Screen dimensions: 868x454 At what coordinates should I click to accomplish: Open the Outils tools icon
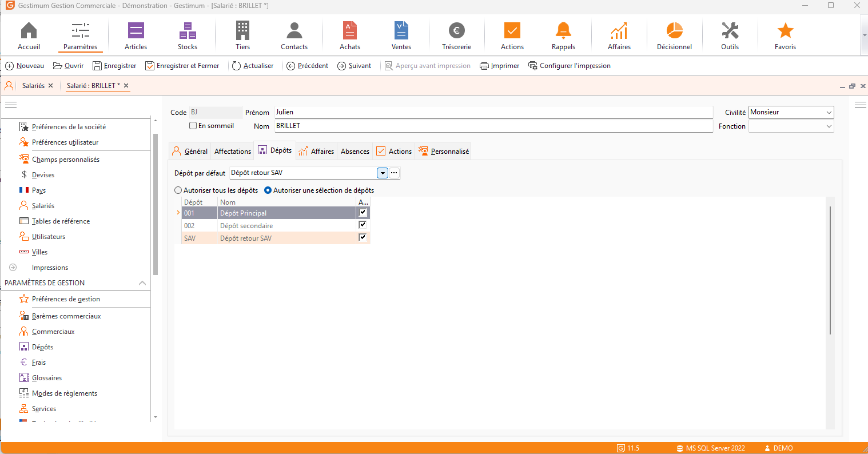(730, 35)
